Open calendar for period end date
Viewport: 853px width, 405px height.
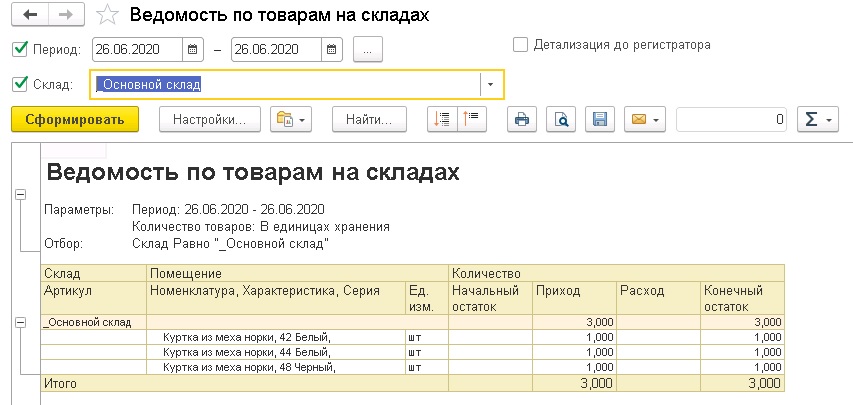[x=331, y=50]
